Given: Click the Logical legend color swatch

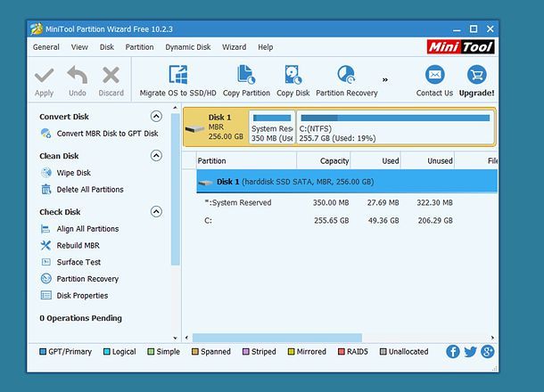Looking at the screenshot, I should click(x=107, y=352).
